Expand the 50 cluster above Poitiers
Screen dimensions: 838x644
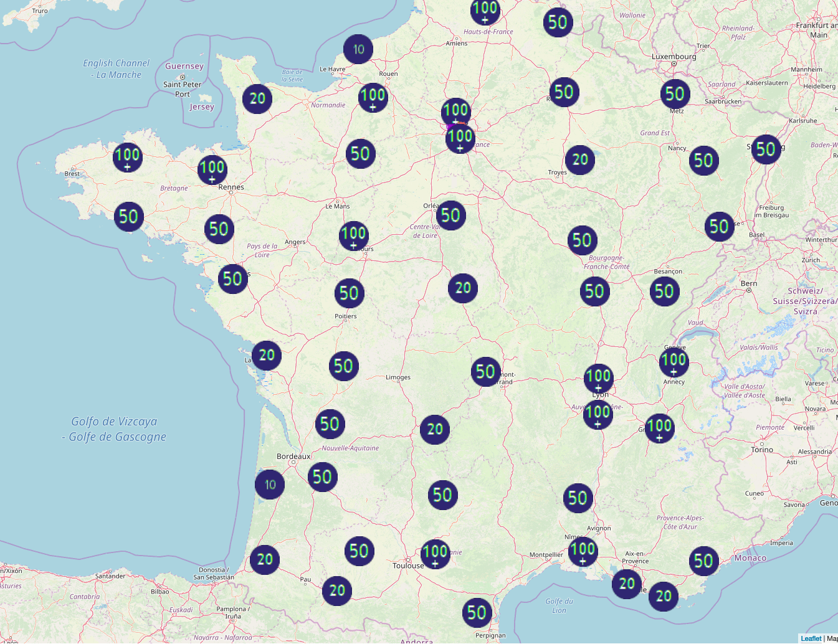point(349,293)
